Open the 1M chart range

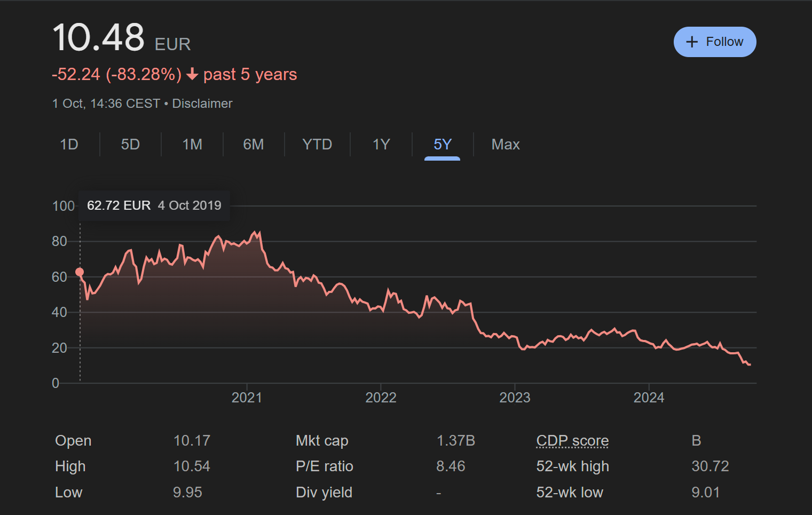[x=192, y=145]
